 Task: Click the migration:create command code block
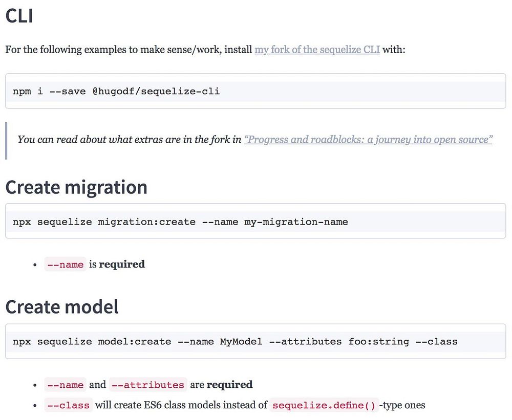(x=255, y=221)
